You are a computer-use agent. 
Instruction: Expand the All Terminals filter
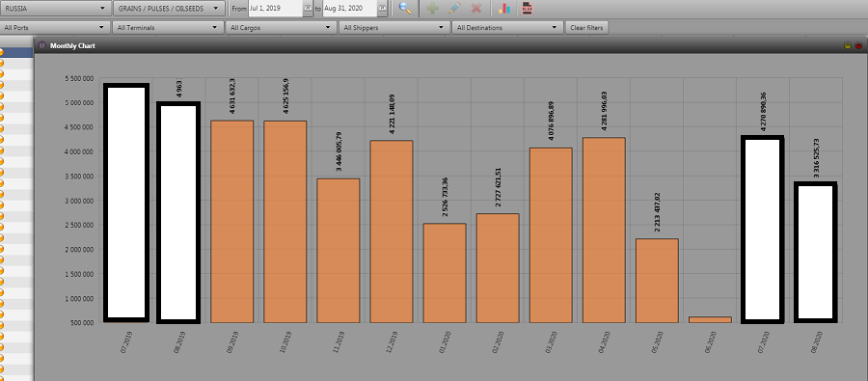[168, 27]
